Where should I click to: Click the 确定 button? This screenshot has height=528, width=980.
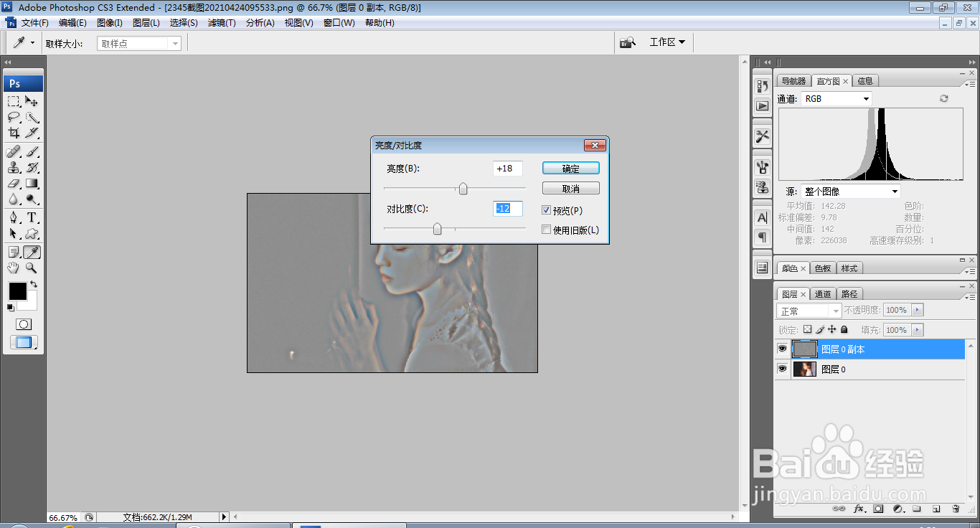tap(571, 169)
